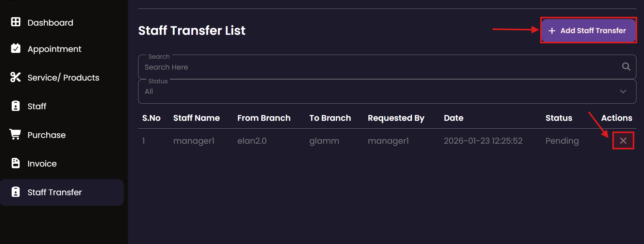Viewport: 644px width, 244px height.
Task: Click the scissors icon for Service/Products
Action: pyautogui.click(x=16, y=77)
